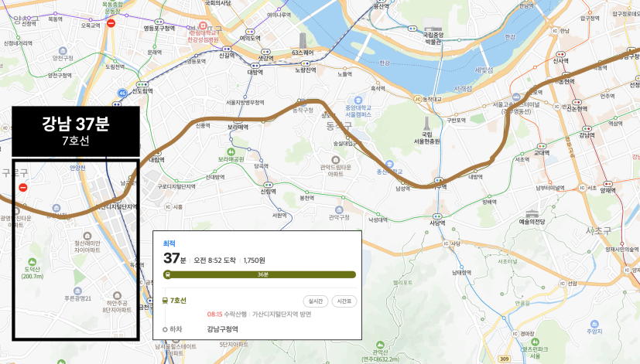Viewport: 640px width, 364px height.
Task: Click the 관악산 mountain icon
Action: tap(381, 345)
